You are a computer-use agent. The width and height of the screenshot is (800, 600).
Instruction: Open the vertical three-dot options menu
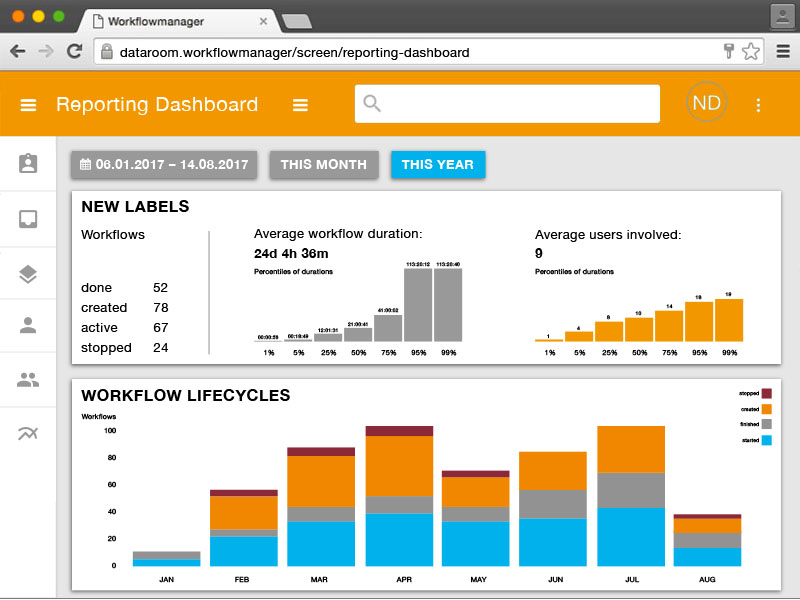[758, 105]
